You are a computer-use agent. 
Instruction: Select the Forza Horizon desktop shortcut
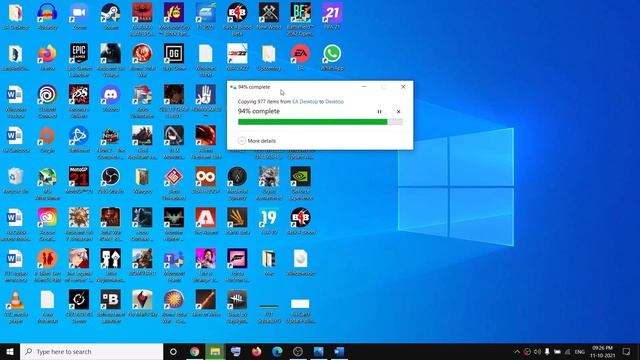237,265
